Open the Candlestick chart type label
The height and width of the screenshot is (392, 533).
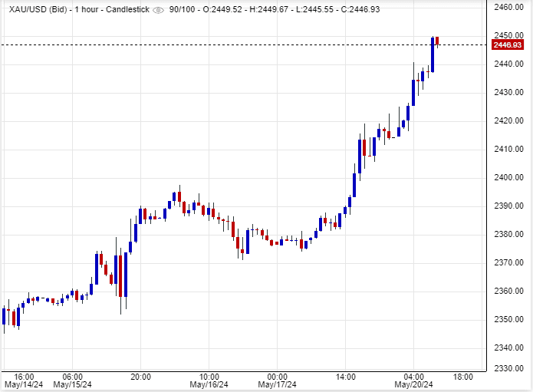[x=126, y=9]
